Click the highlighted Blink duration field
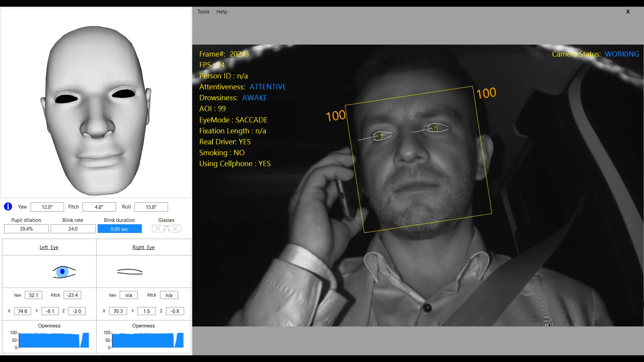This screenshot has width=644, height=362. pyautogui.click(x=119, y=229)
